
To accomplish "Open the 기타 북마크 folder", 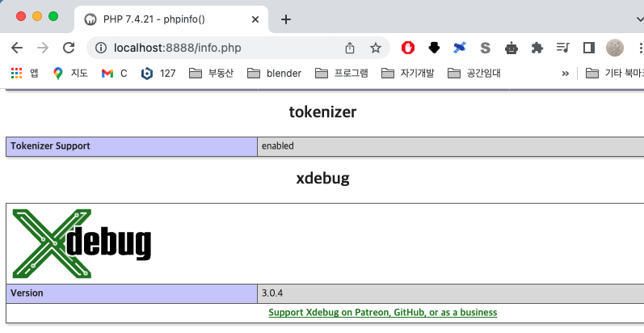I will point(614,73).
